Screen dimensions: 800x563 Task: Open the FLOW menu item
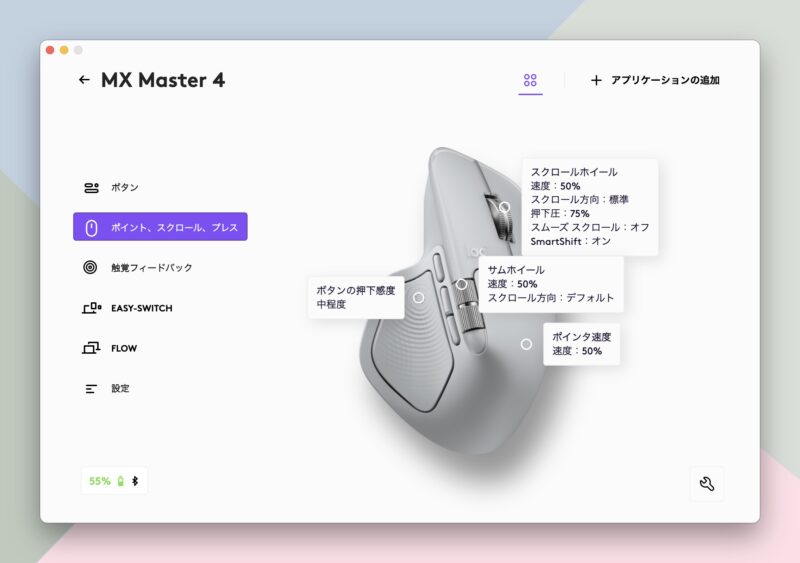pyautogui.click(x=124, y=348)
